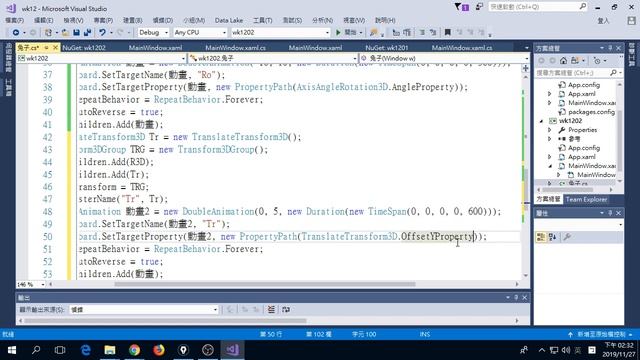
Task: Start debugging with the green 開始 button
Action: [346, 32]
